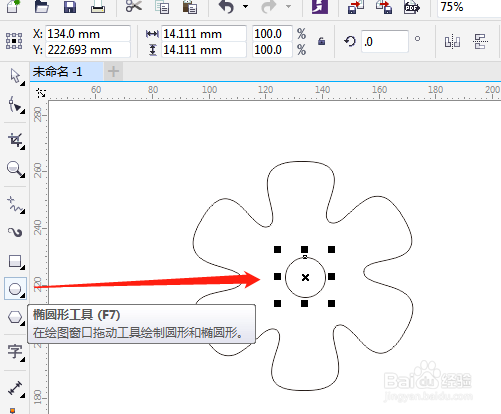This screenshot has height=414, width=501.
Task: Add a new document tab with plus
Action: [113, 71]
